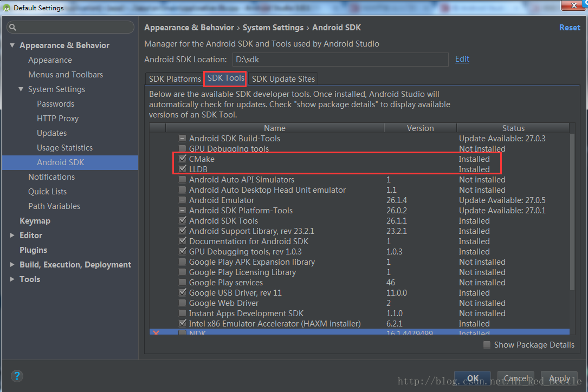The height and width of the screenshot is (392, 588).
Task: Click 'Update Available: 27.0.1' status cell
Action: (502, 210)
